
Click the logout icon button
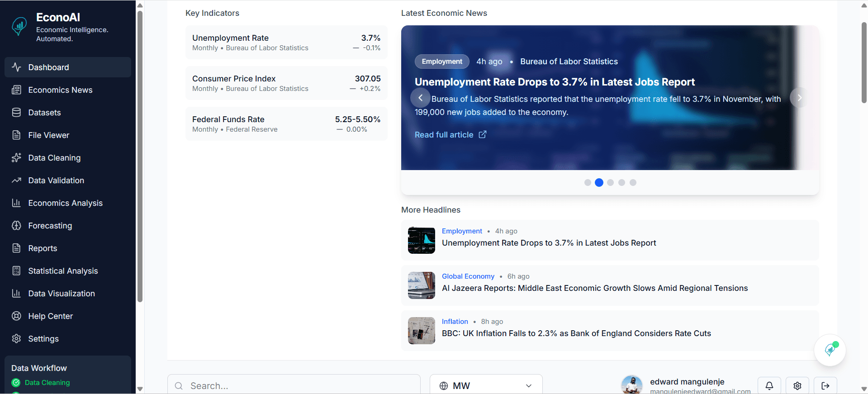pos(825,385)
